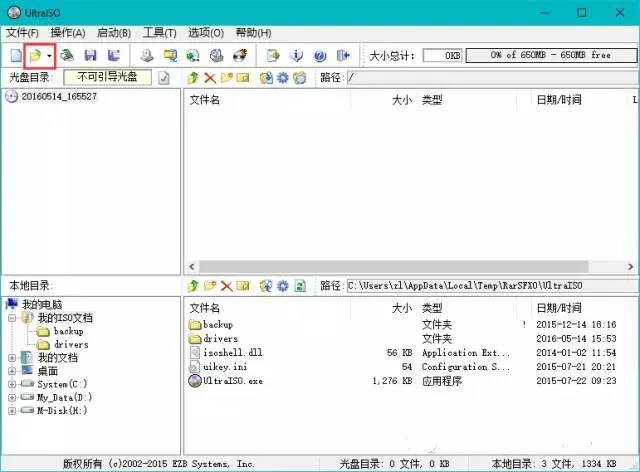The width and height of the screenshot is (640, 472).
Task: Click the Mount to virtual drive icon
Action: (216, 55)
